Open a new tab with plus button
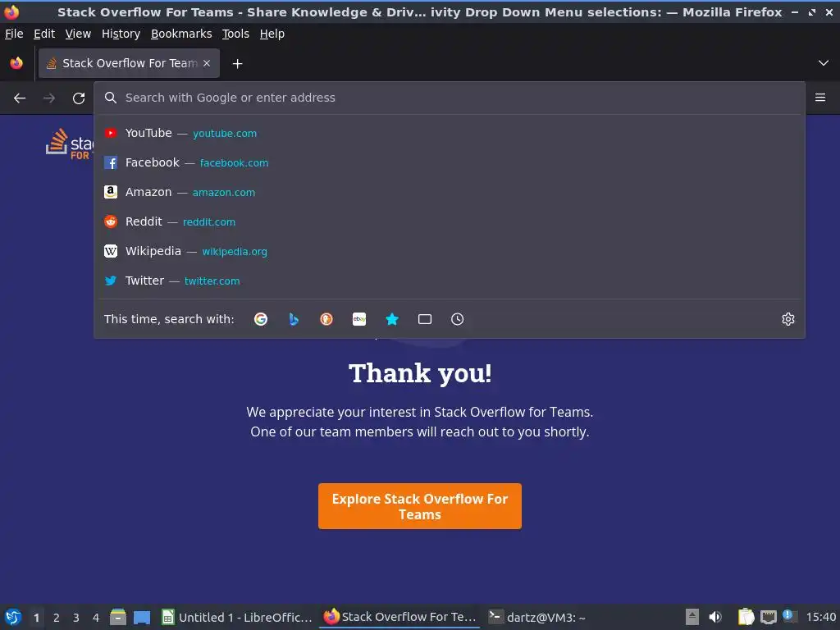The width and height of the screenshot is (840, 630). pos(237,64)
